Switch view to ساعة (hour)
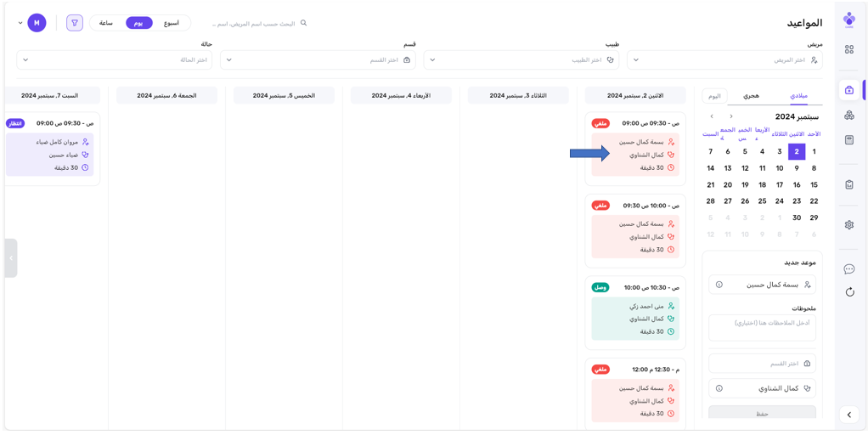 [106, 23]
